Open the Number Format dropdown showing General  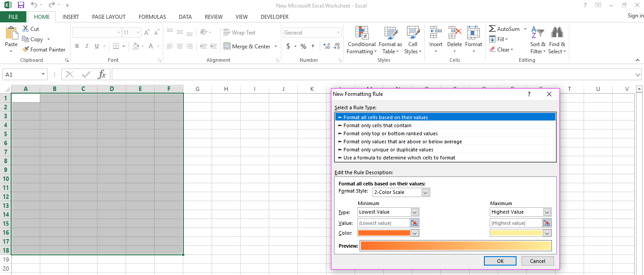pyautogui.click(x=312, y=32)
